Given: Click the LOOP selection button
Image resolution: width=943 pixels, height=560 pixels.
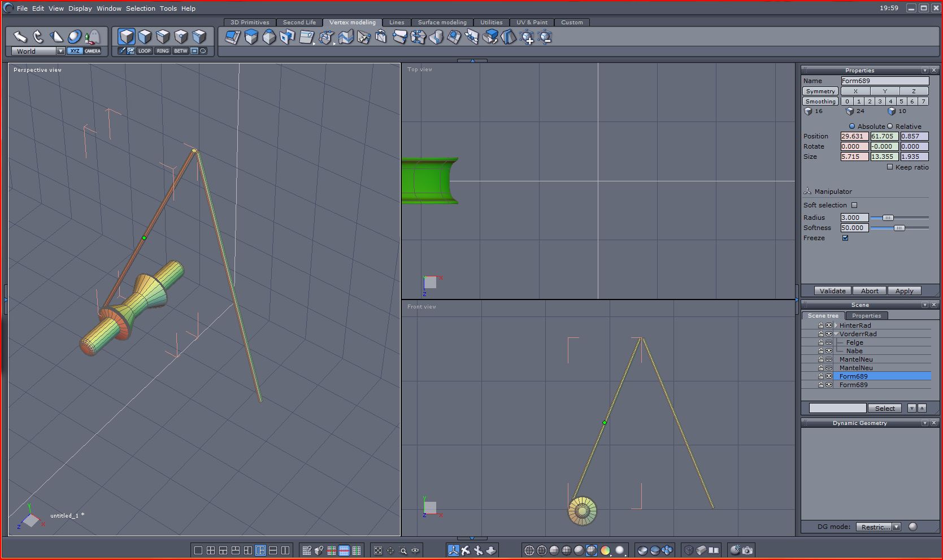Looking at the screenshot, I should click(x=145, y=51).
